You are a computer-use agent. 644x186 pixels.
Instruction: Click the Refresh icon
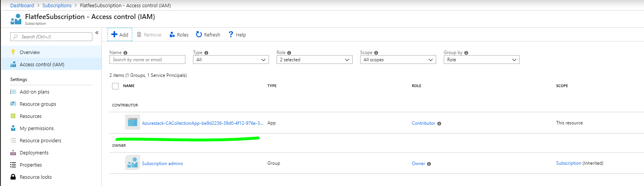199,35
